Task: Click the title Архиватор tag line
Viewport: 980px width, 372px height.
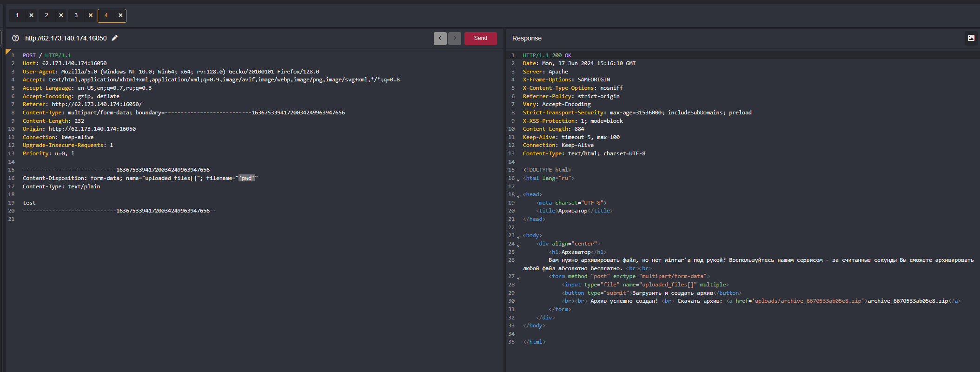Action: [574, 211]
